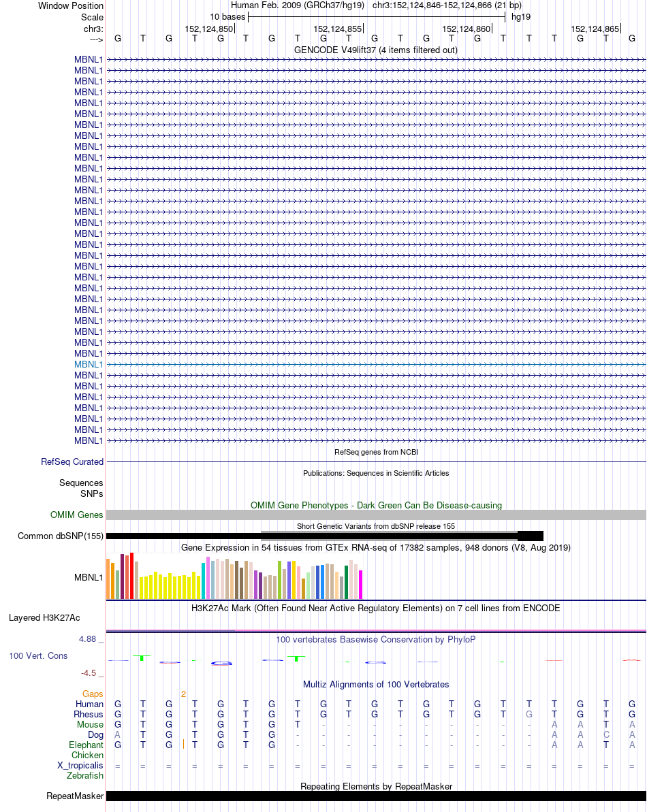The image size is (647, 812).
Task: Select the X_tropicalis alignment row label
Action: 80,766
